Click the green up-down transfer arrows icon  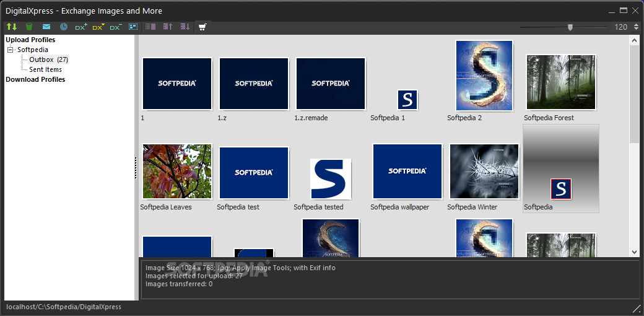click(x=12, y=27)
